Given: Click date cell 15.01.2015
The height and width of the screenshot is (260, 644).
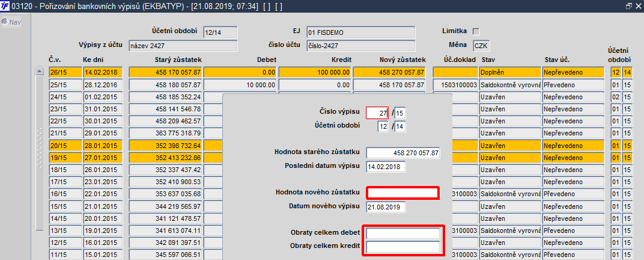Looking at the screenshot, I should point(103,254).
